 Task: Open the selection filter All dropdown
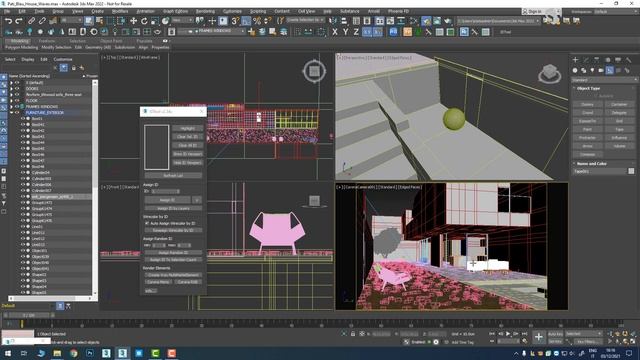71,20
